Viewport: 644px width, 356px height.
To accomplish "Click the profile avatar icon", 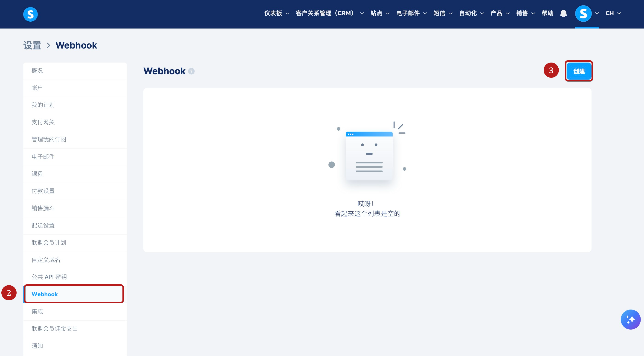I will tap(583, 14).
